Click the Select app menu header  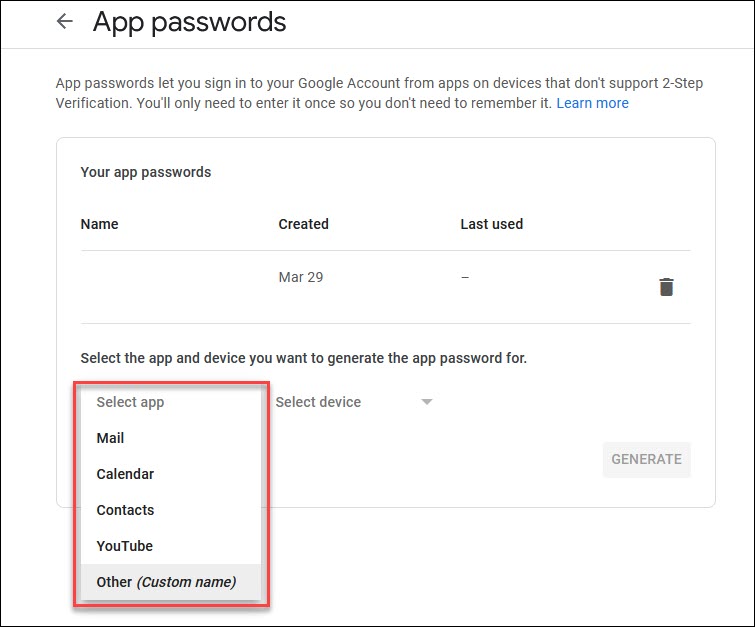pyautogui.click(x=130, y=402)
